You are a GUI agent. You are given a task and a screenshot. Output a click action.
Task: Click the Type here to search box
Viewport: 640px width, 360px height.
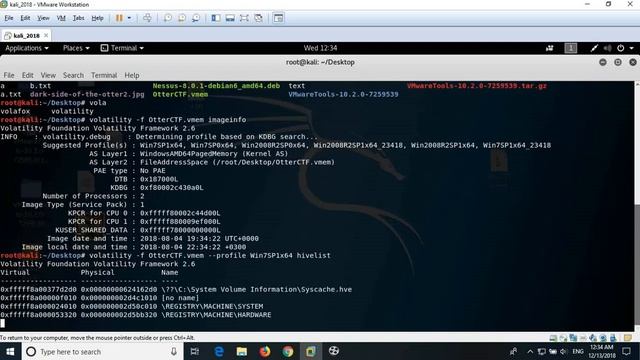coord(102,351)
